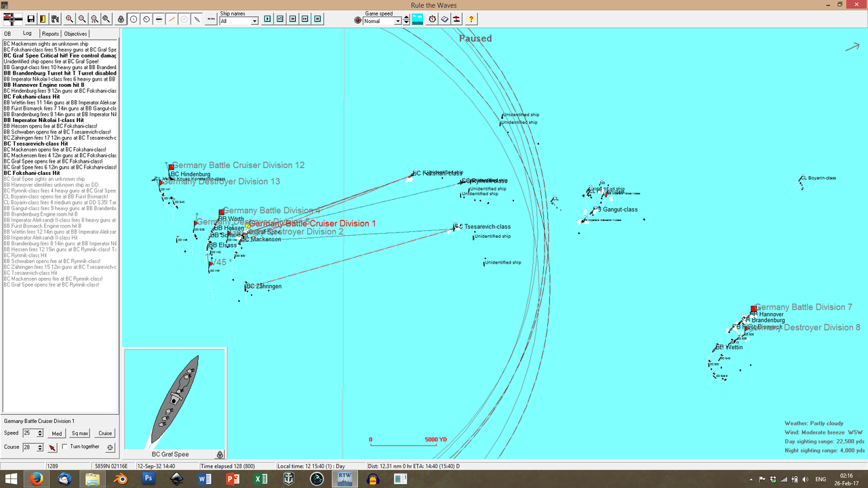The image size is (868, 488).
Task: Click the weather display icon on the toolbar
Action: [417, 19]
